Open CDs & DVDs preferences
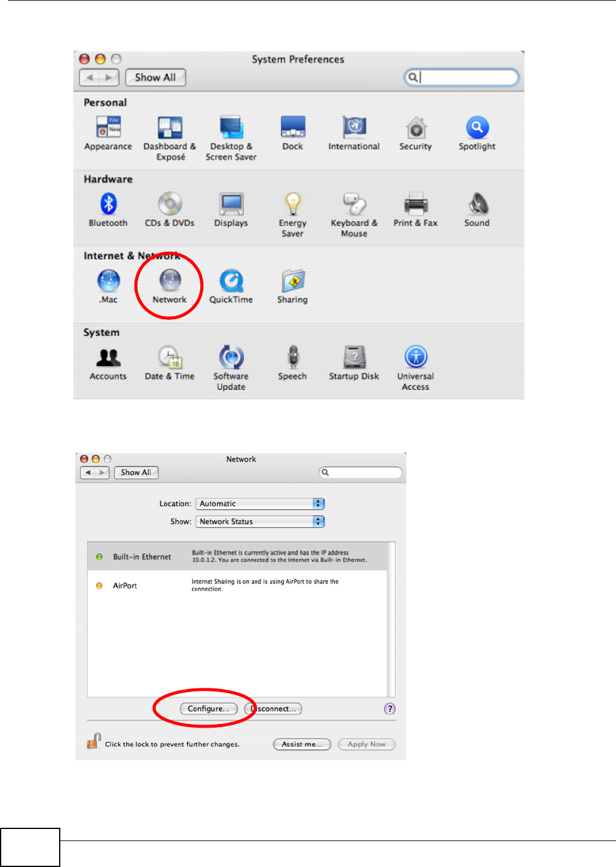 click(x=170, y=210)
